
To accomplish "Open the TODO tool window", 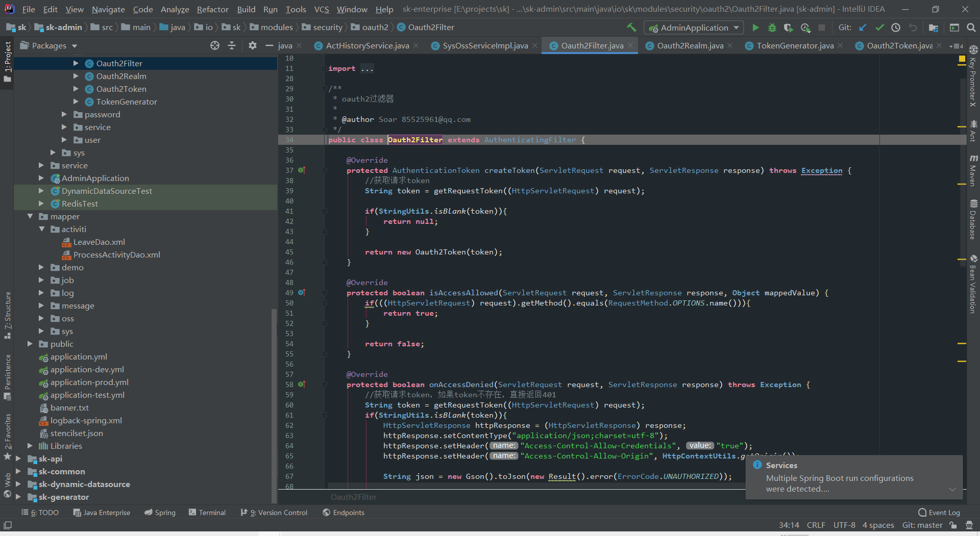I will 40,513.
